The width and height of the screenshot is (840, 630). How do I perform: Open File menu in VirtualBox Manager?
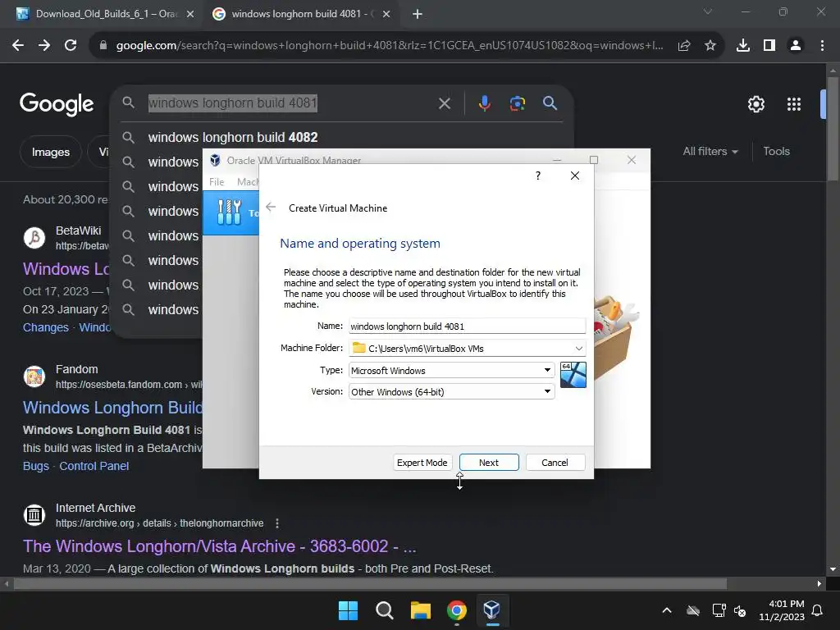tap(217, 181)
